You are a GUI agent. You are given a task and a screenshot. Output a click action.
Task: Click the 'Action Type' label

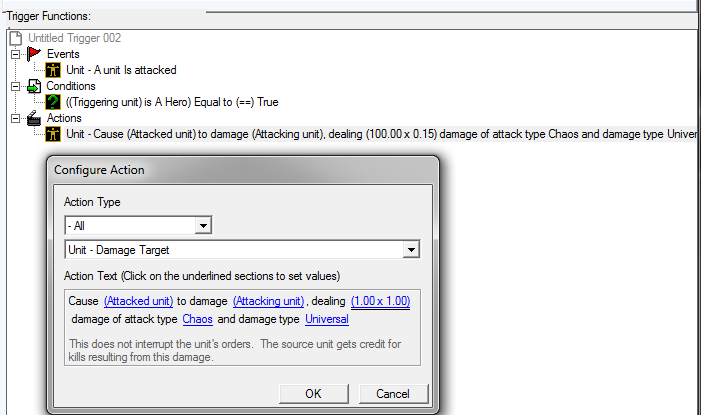[92, 202]
